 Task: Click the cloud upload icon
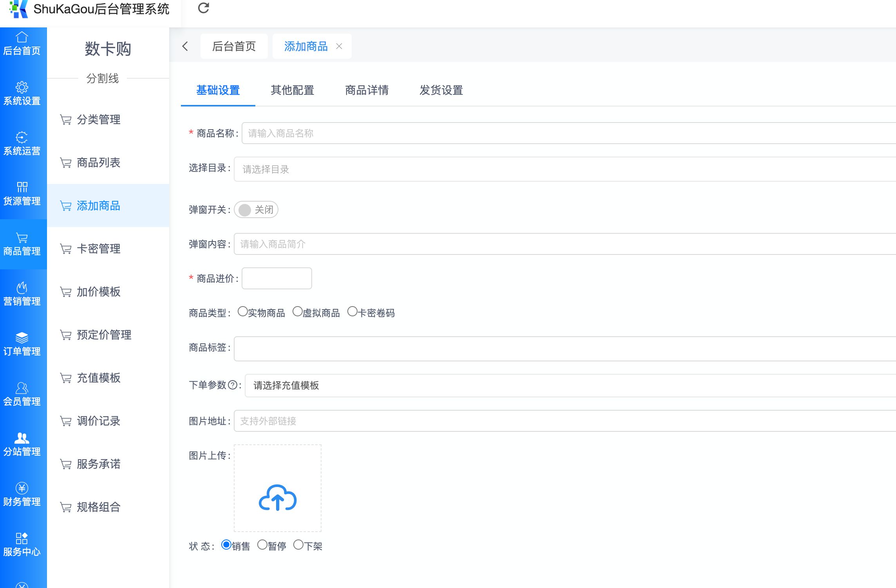[x=278, y=498]
